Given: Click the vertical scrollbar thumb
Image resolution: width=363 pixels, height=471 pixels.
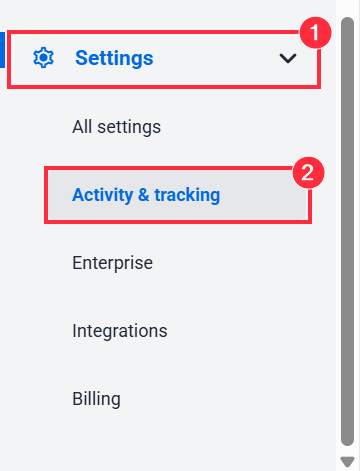Looking at the screenshot, I should pyautogui.click(x=347, y=231).
